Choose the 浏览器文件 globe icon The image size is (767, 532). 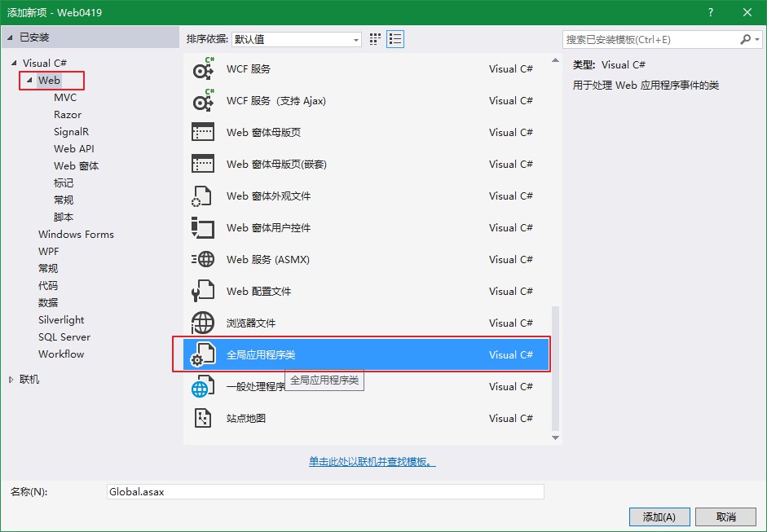click(x=202, y=323)
